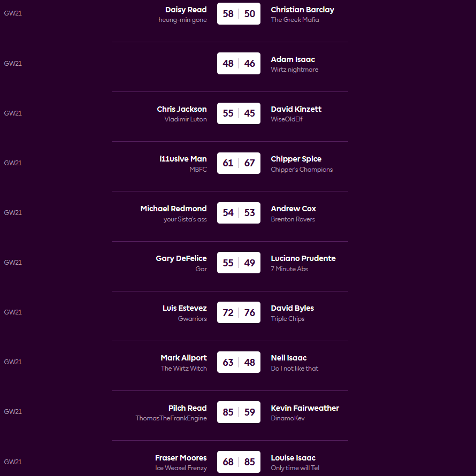
Task: Open the 61–67 match result
Action: [239, 163]
